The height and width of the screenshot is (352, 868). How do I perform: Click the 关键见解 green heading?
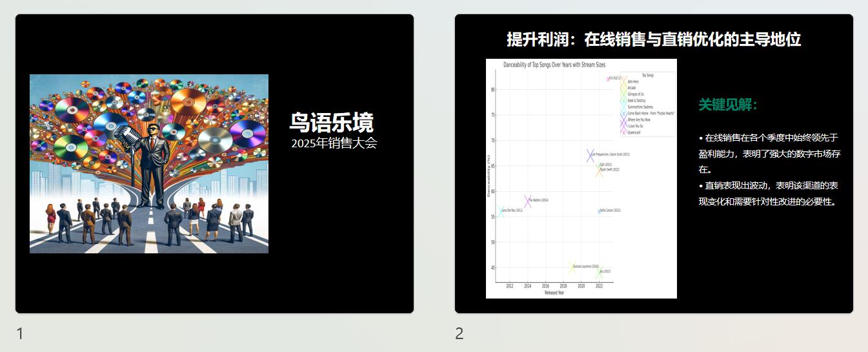728,105
